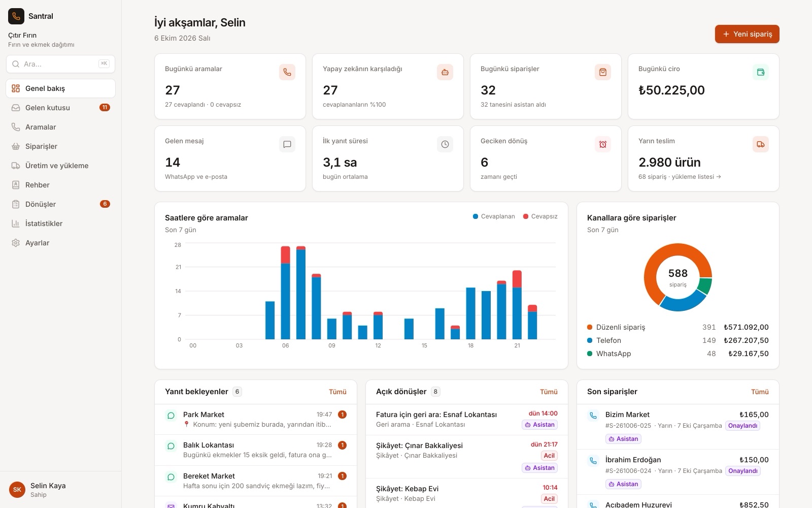Click the Gelen kutusu unread badge 11
812x508 pixels.
(x=105, y=108)
